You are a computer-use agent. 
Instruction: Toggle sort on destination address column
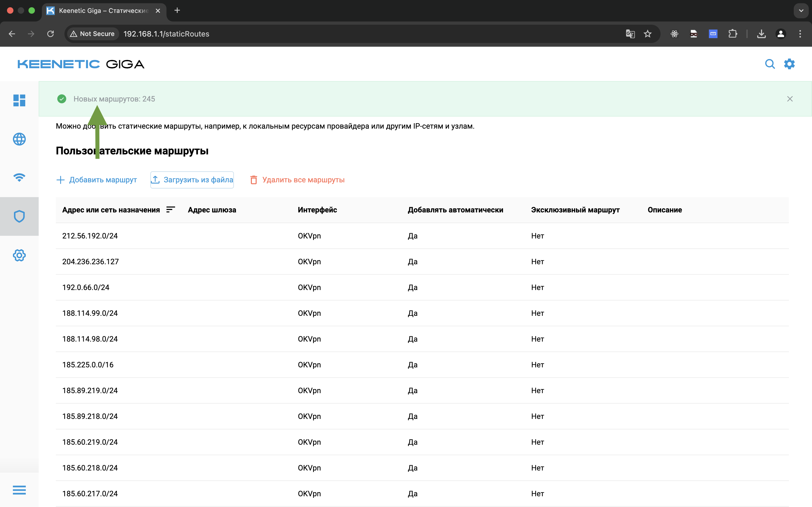[170, 209]
